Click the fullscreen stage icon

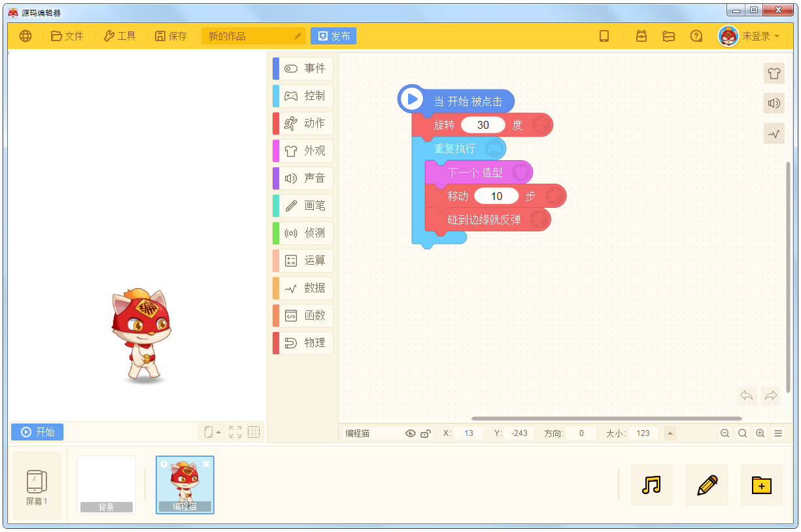235,432
